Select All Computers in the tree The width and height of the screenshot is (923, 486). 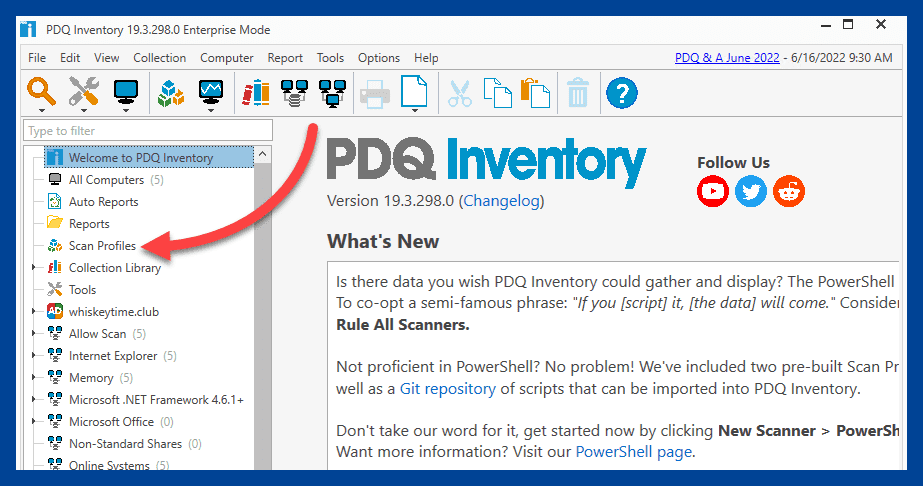click(106, 179)
